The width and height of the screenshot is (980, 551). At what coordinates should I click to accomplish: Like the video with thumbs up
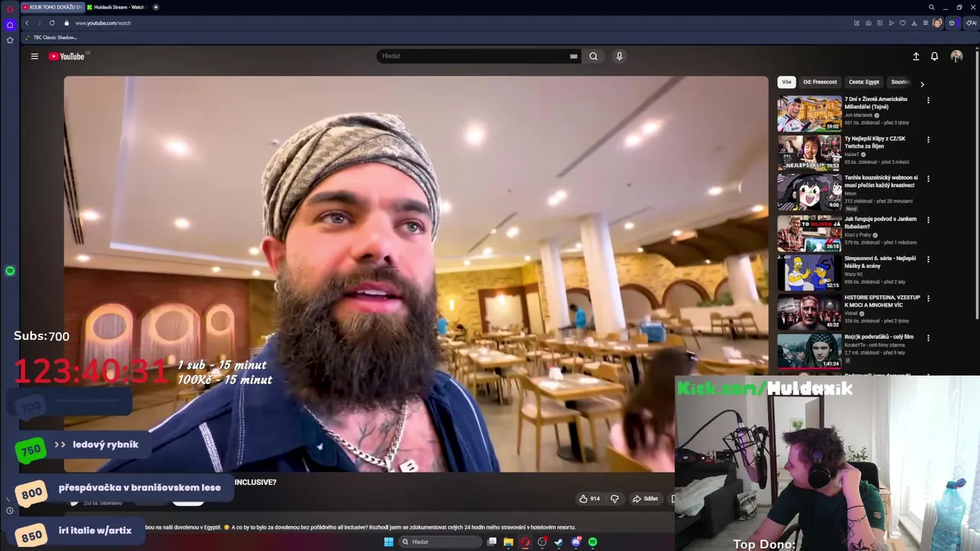pyautogui.click(x=590, y=498)
